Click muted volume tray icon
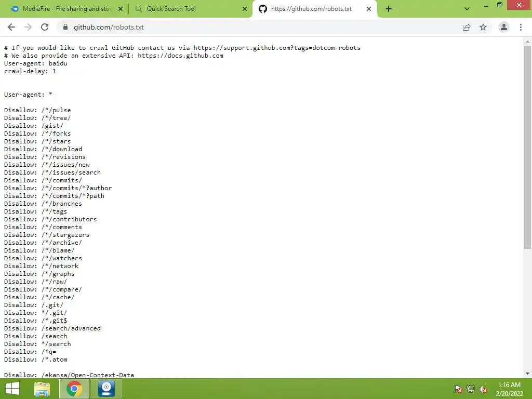Screen dimensions: 532x399 [483, 389]
